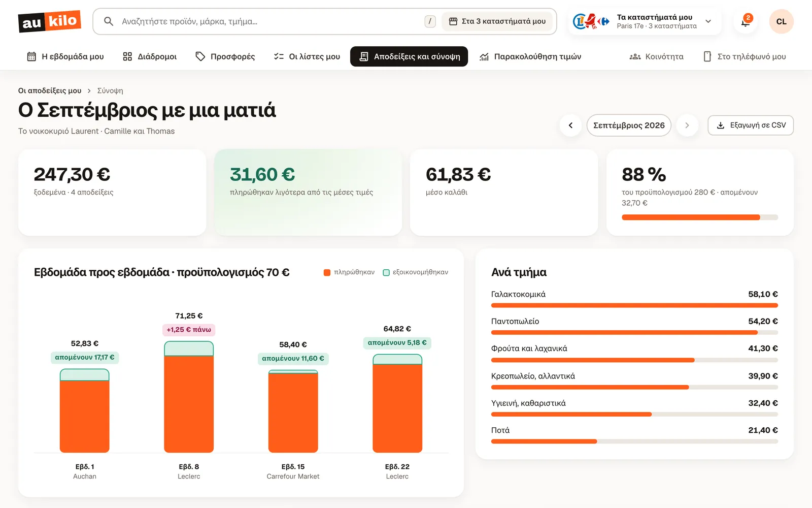Expand the Τα καταστήματά μου dropdown
Screen dimensions: 812x508
tap(645, 21)
